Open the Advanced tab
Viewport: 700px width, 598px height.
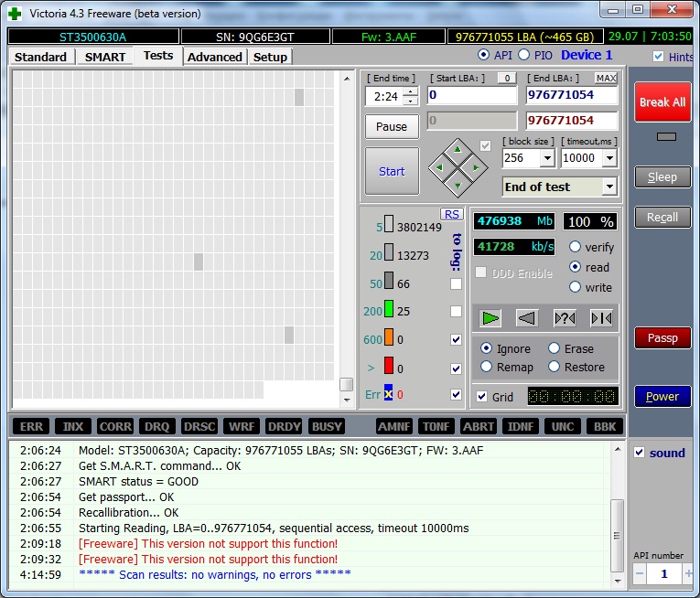(x=215, y=57)
